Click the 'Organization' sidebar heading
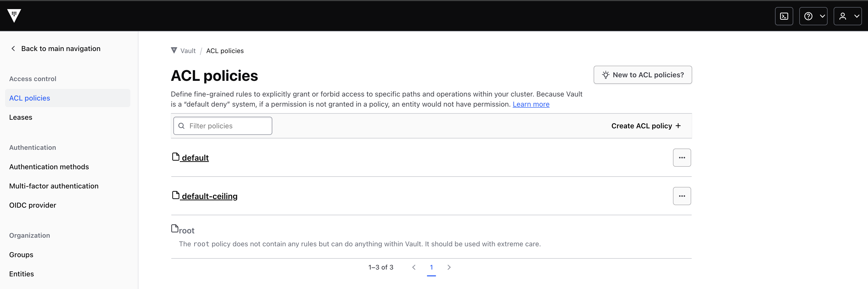The width and height of the screenshot is (868, 289). point(29,235)
